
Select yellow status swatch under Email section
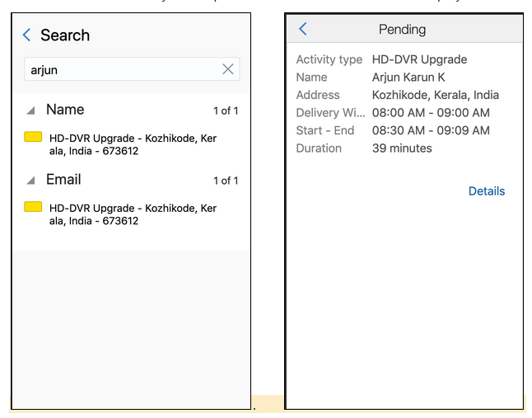click(33, 206)
